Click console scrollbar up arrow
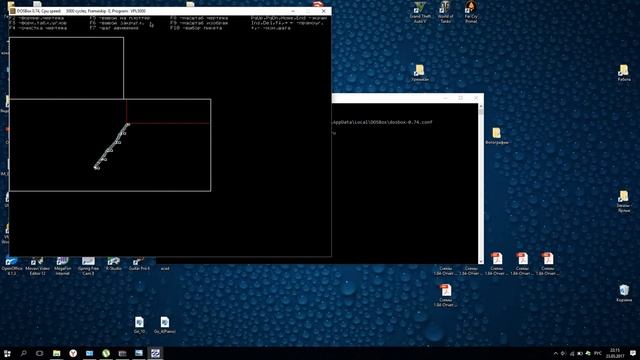Image resolution: width=640 pixels, height=360 pixels. pos(481,107)
